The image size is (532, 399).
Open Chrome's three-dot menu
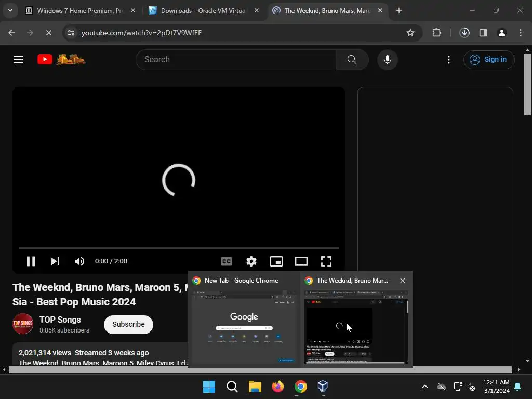point(521,33)
